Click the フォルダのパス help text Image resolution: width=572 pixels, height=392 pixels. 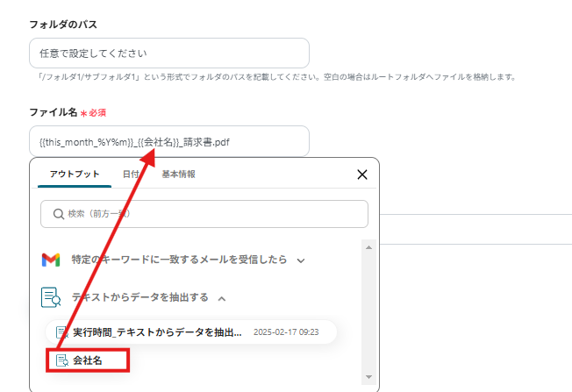276,77
